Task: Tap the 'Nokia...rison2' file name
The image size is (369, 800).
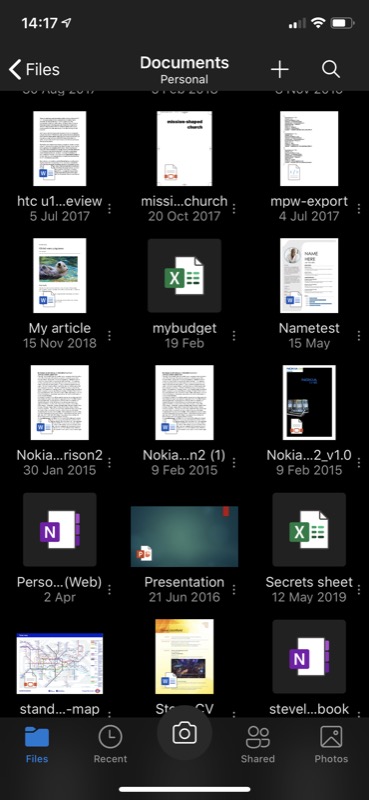Action: coord(60,455)
